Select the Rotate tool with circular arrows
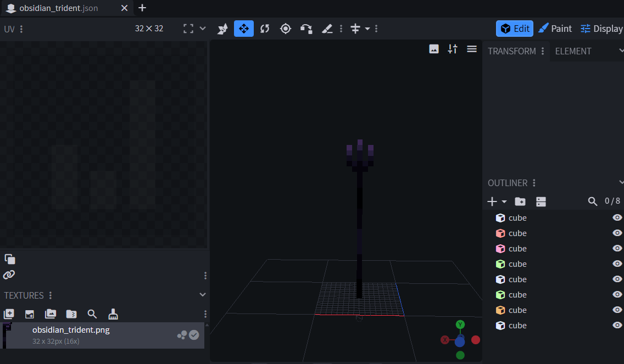This screenshot has height=364, width=624. [x=265, y=29]
